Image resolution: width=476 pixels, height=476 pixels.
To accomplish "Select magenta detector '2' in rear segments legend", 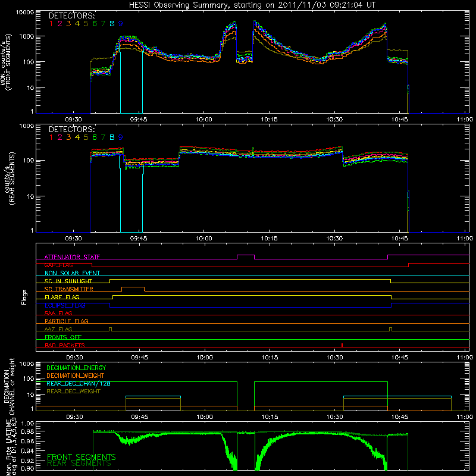I will pyautogui.click(x=60, y=137).
